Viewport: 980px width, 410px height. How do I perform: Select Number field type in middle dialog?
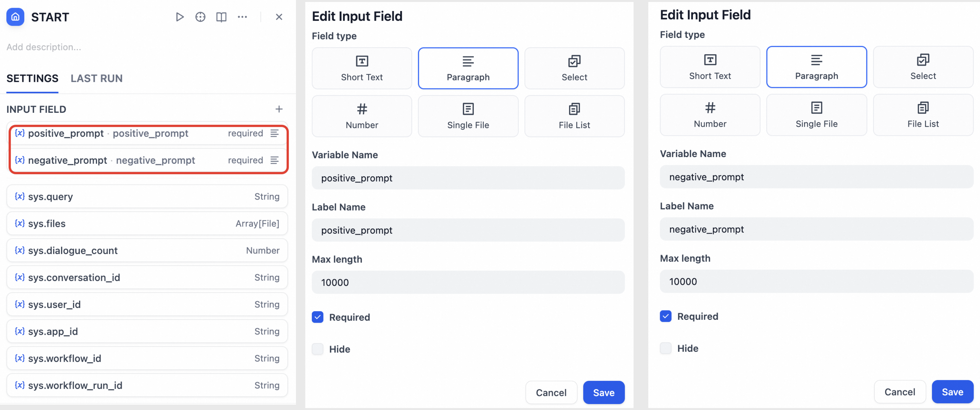tap(361, 116)
